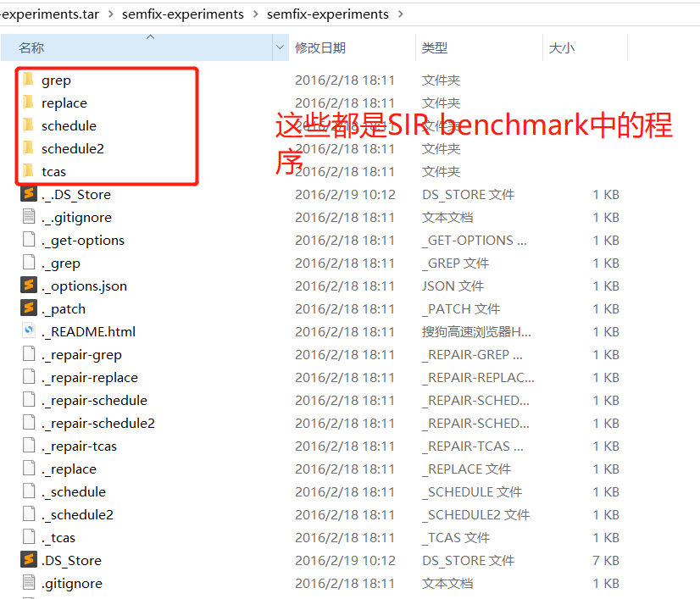The height and width of the screenshot is (599, 700).
Task: Open the schedule folder
Action: 67,125
